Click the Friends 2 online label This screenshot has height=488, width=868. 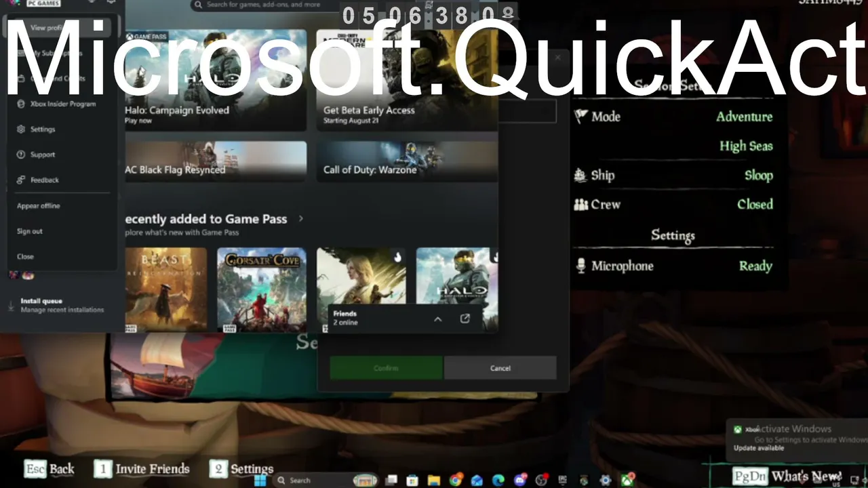(x=346, y=318)
